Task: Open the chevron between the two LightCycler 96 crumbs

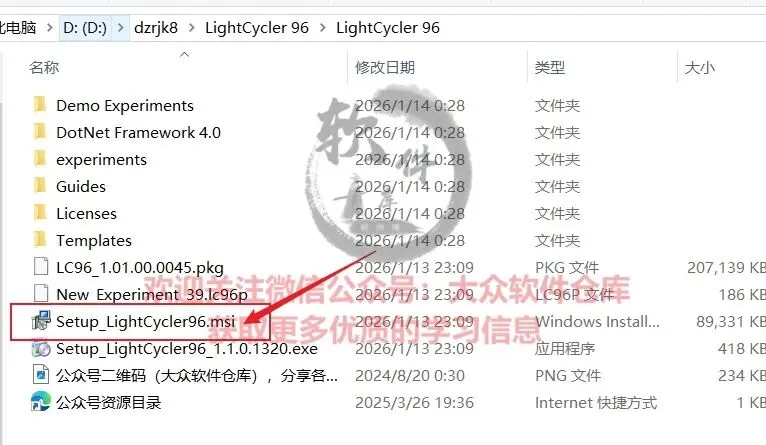Action: coord(322,27)
